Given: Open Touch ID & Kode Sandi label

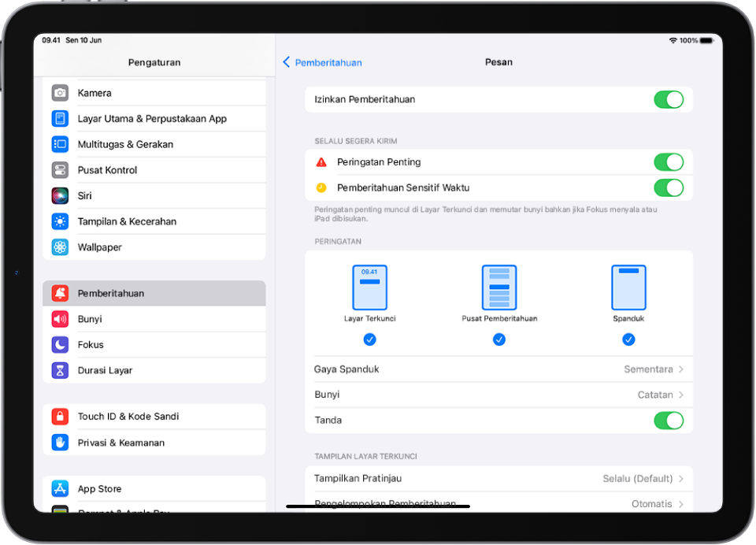Looking at the screenshot, I should 128,416.
